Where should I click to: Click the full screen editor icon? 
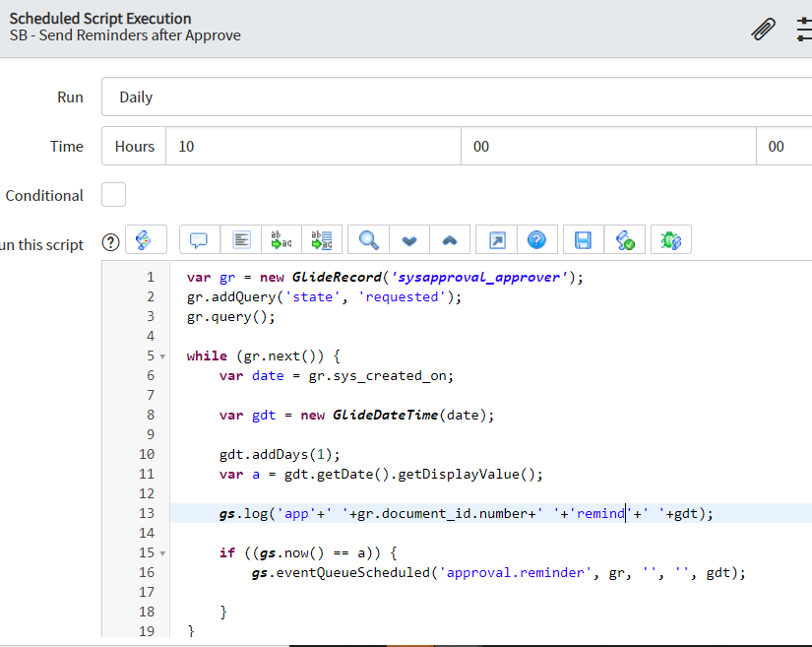pyautogui.click(x=496, y=240)
